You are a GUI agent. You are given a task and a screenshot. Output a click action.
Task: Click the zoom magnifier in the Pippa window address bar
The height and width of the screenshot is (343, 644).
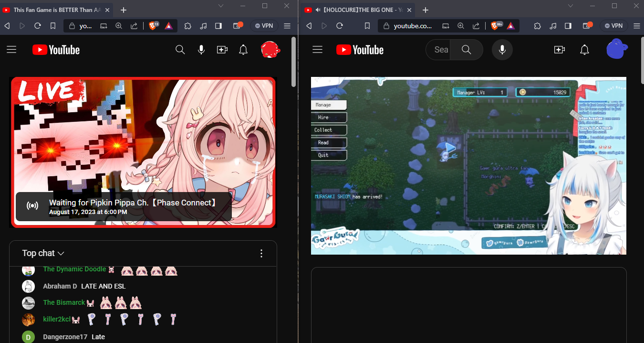pyautogui.click(x=119, y=26)
